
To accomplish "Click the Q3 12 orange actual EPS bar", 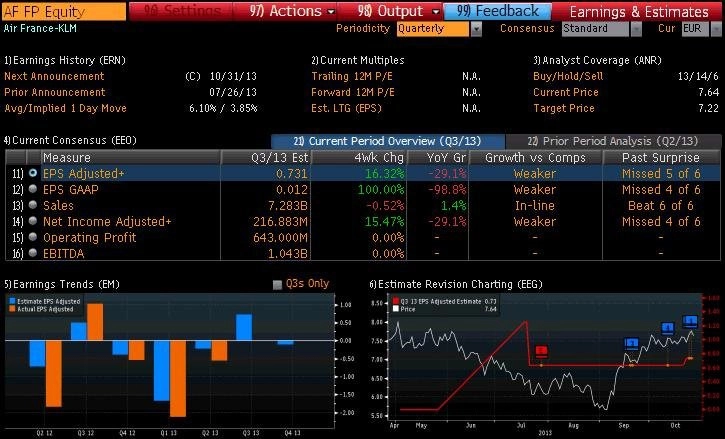I will 95,322.
